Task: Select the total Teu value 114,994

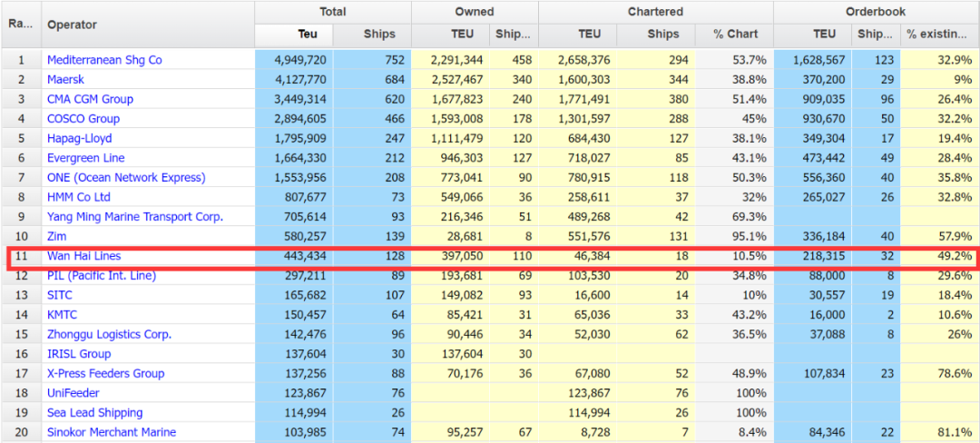Action: (305, 412)
